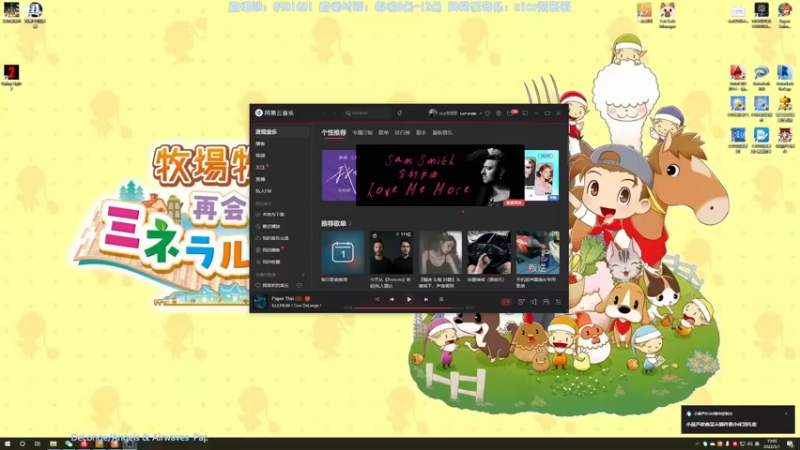Open the user avatar in title bar
Viewport: 800px width, 450px height.
pyautogui.click(x=433, y=113)
